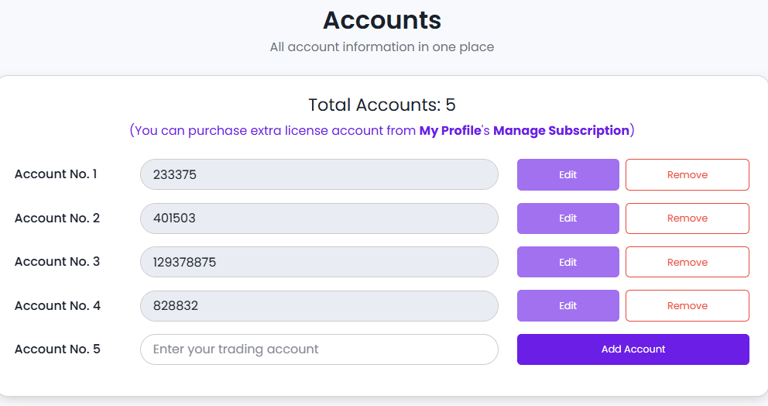This screenshot has height=406, width=768.
Task: Focus the Account No. 5 input field
Action: click(x=319, y=349)
